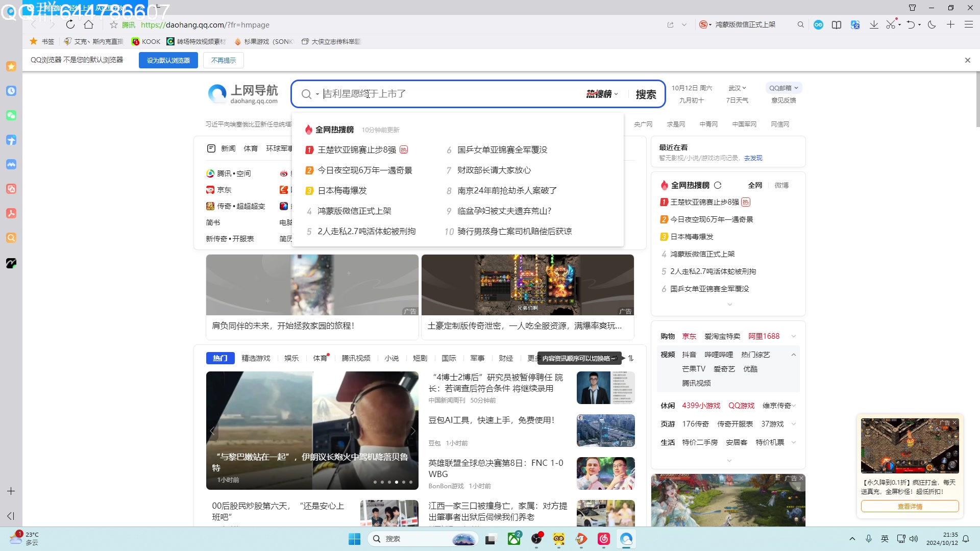Expand more hot search items chevron
Screen dimensions: 980x551
coord(729,305)
